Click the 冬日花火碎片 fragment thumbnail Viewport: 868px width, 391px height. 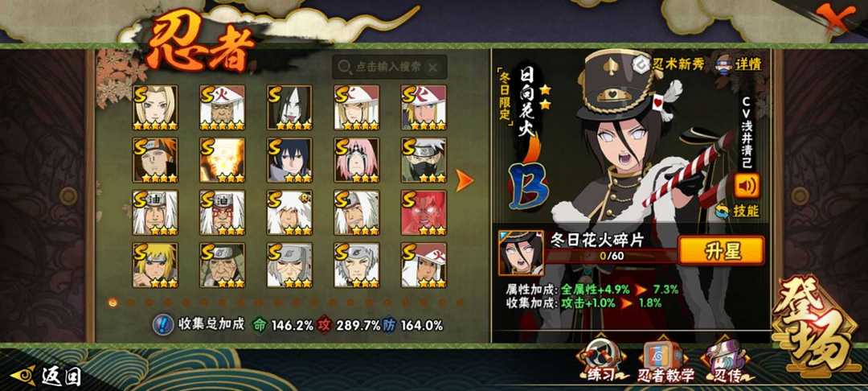click(520, 253)
